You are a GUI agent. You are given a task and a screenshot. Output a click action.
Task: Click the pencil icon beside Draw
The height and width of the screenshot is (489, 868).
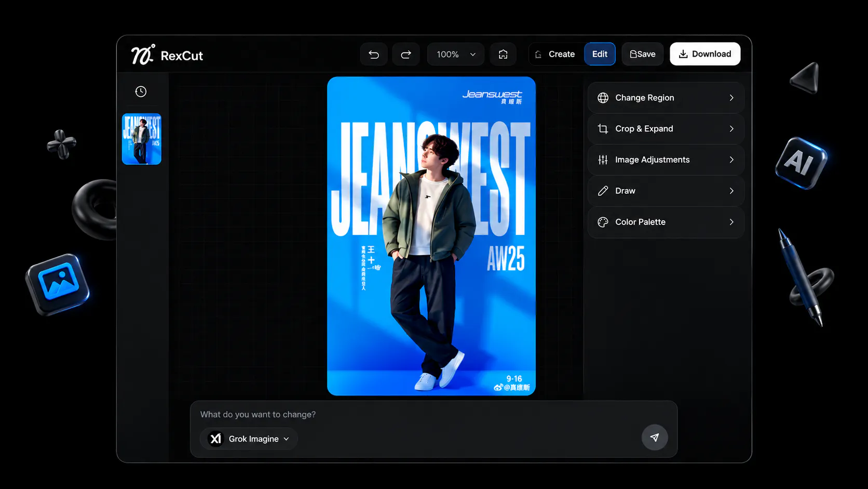click(603, 191)
